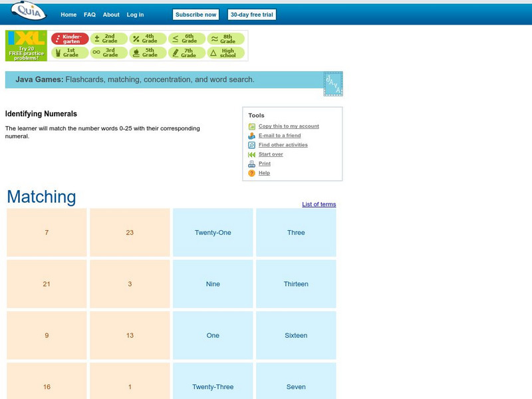Select the 6th Grade pill
The image size is (532, 399).
coord(187,39)
